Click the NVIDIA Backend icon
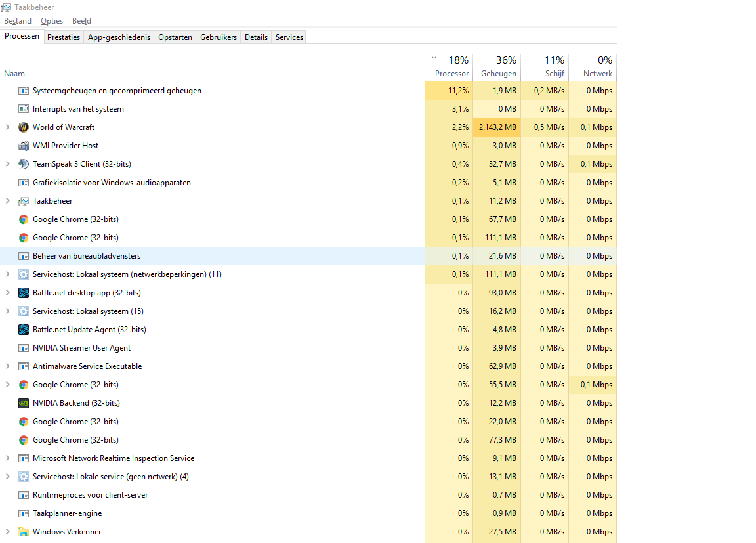 (x=23, y=403)
